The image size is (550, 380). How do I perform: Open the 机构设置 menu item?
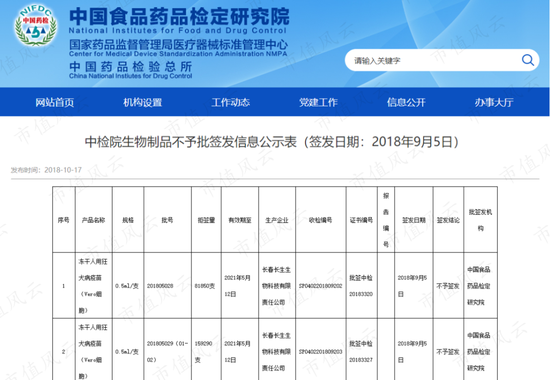[x=142, y=102]
